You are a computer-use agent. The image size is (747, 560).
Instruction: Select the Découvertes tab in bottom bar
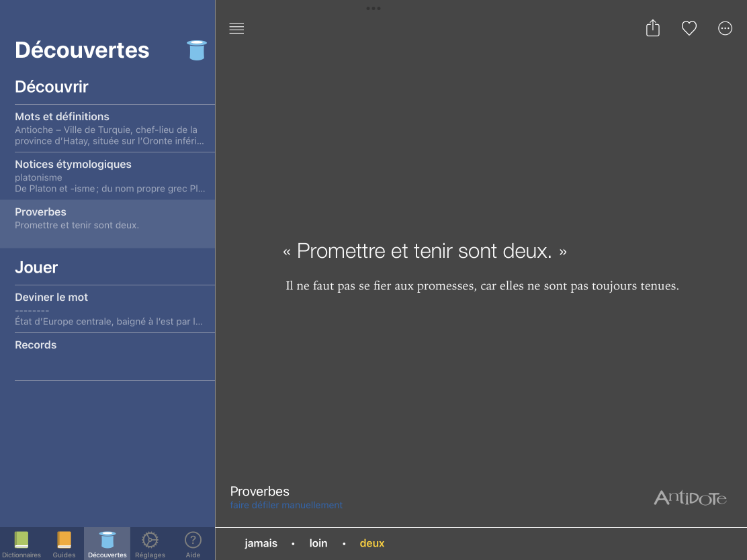coord(107,544)
